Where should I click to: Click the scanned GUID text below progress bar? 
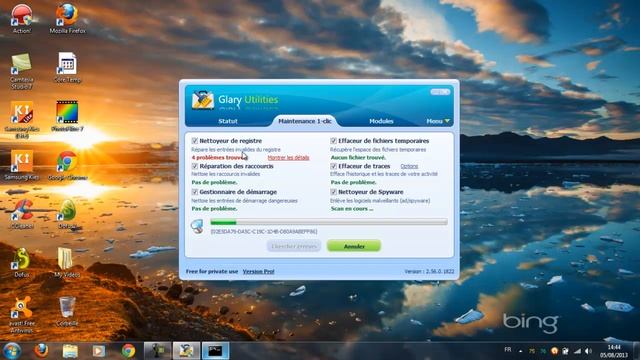coord(264,232)
